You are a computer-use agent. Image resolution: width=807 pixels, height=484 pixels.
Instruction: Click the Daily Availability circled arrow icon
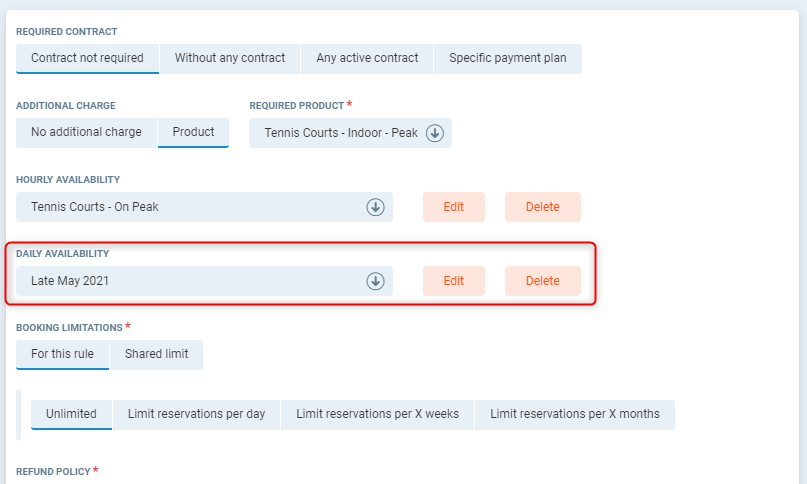[x=376, y=281]
